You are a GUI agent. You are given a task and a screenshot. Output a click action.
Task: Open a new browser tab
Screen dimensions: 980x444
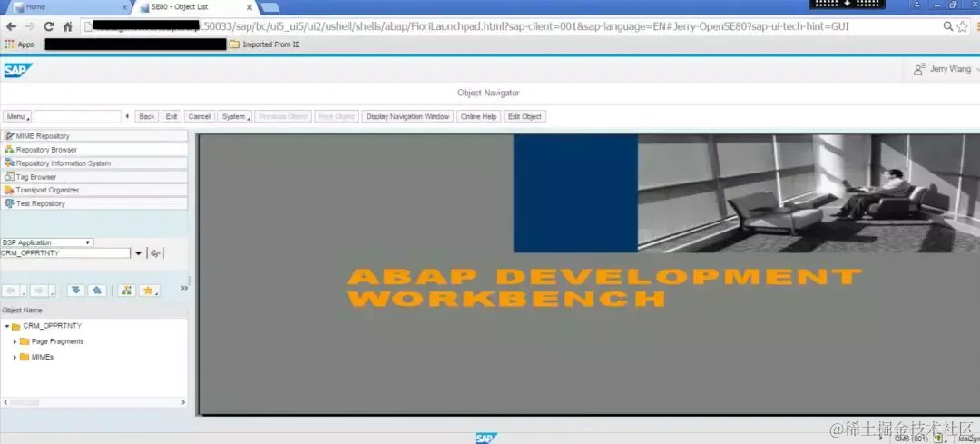pos(269,7)
